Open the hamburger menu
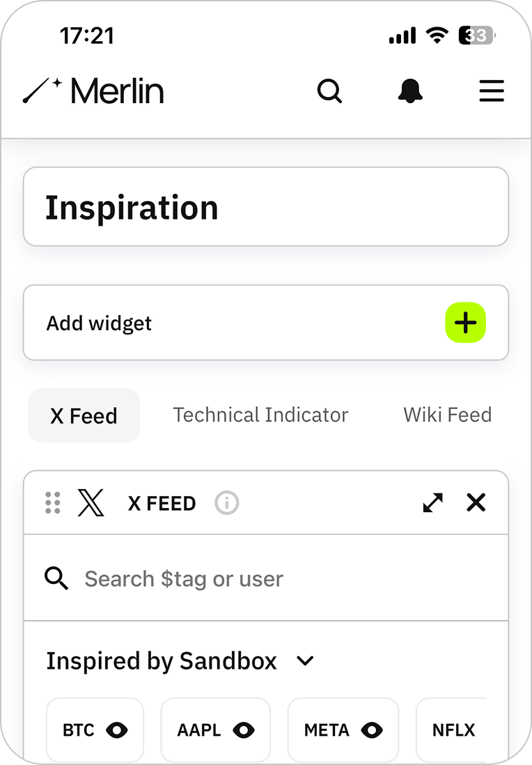The width and height of the screenshot is (532, 765). pos(492,91)
